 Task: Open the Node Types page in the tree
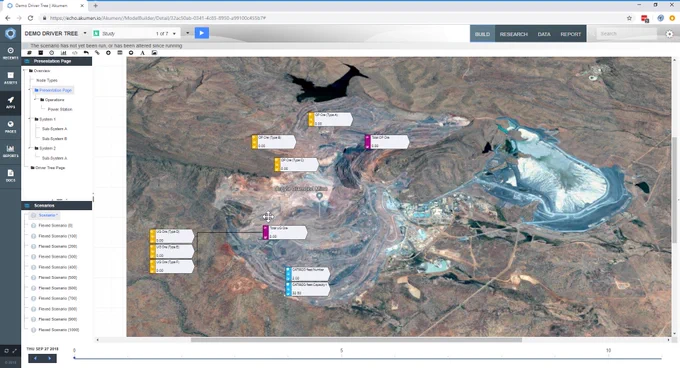pos(47,81)
